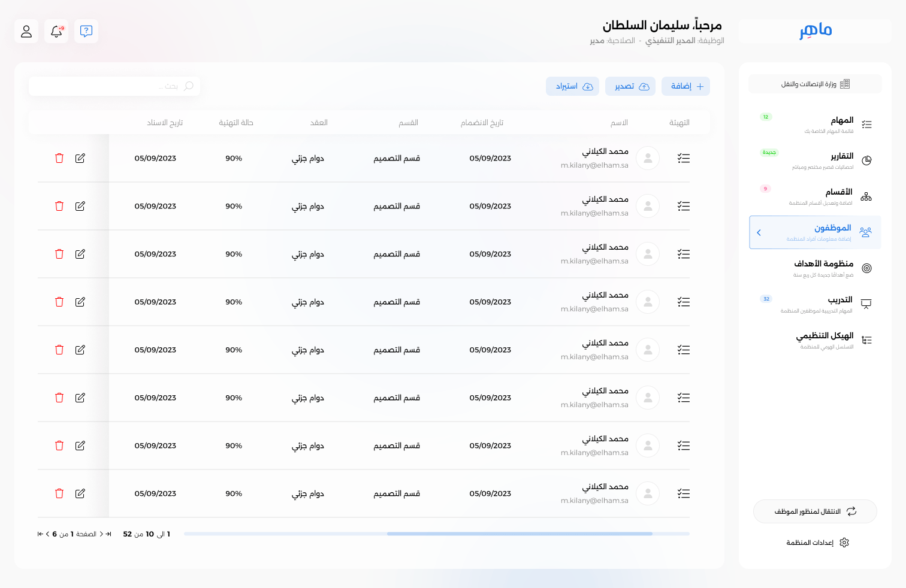Click the edit icon in the second row
This screenshot has height=588, width=906.
pos(80,206)
